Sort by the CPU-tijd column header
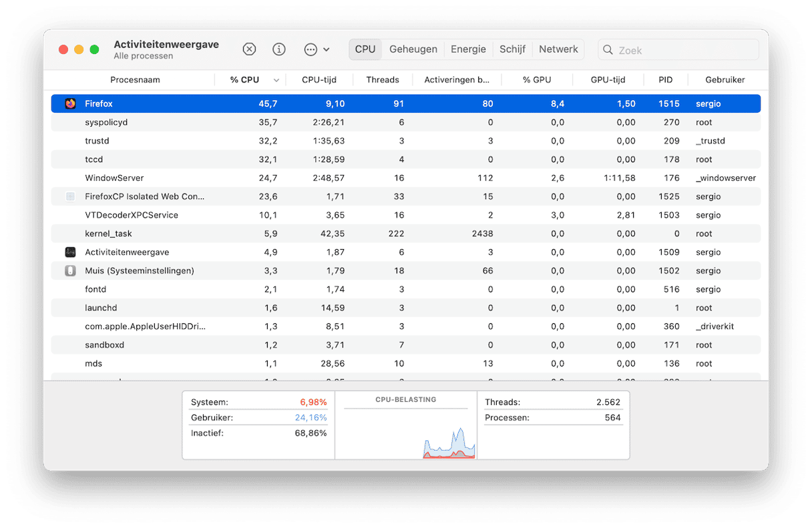 (x=319, y=80)
